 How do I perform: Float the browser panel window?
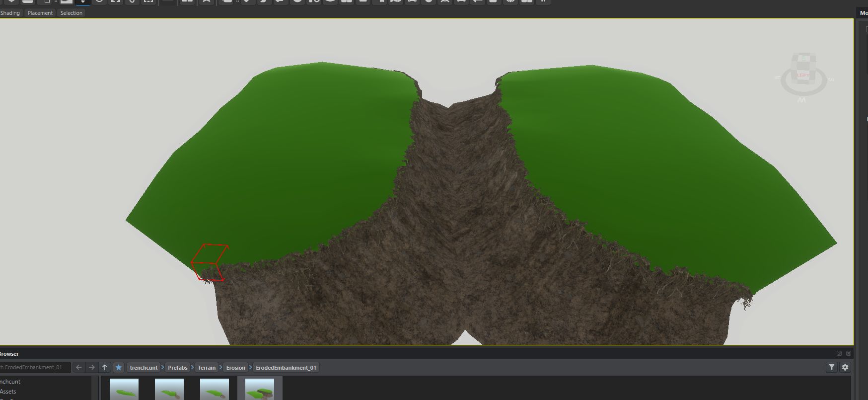[839, 353]
